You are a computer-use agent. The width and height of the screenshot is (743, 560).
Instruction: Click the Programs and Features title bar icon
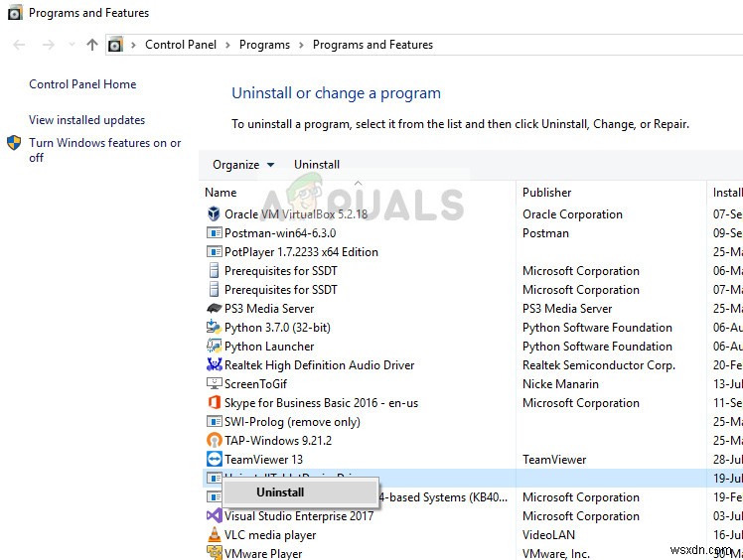(x=15, y=13)
